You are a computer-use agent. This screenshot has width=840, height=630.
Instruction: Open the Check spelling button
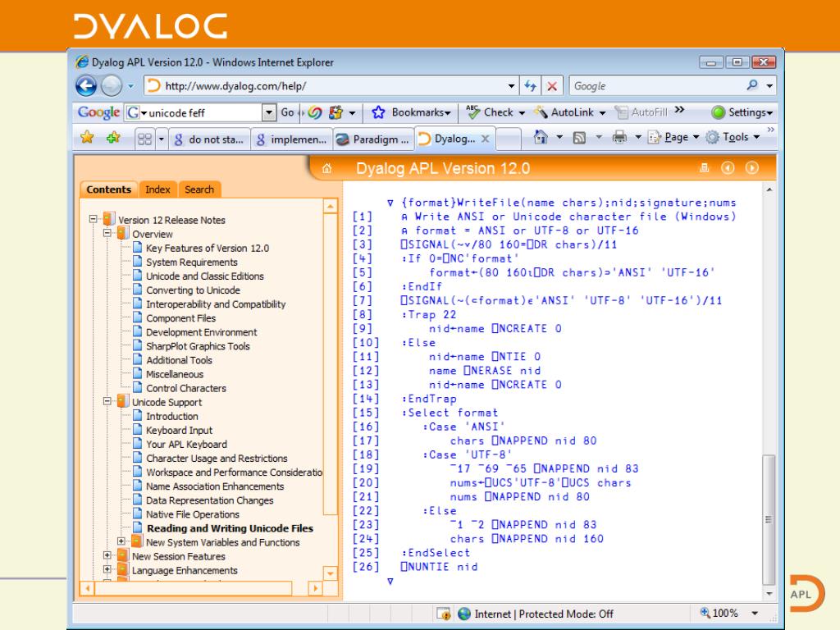pos(495,112)
